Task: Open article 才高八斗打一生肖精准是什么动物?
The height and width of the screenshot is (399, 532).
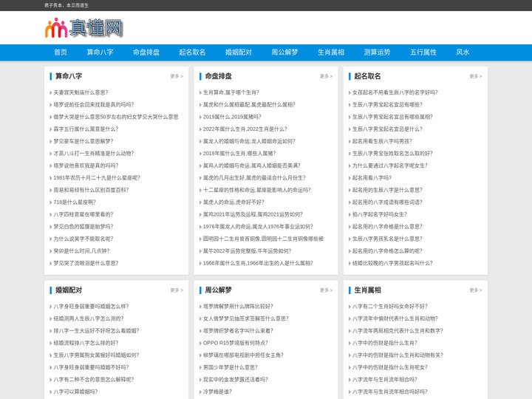Action: coord(94,154)
